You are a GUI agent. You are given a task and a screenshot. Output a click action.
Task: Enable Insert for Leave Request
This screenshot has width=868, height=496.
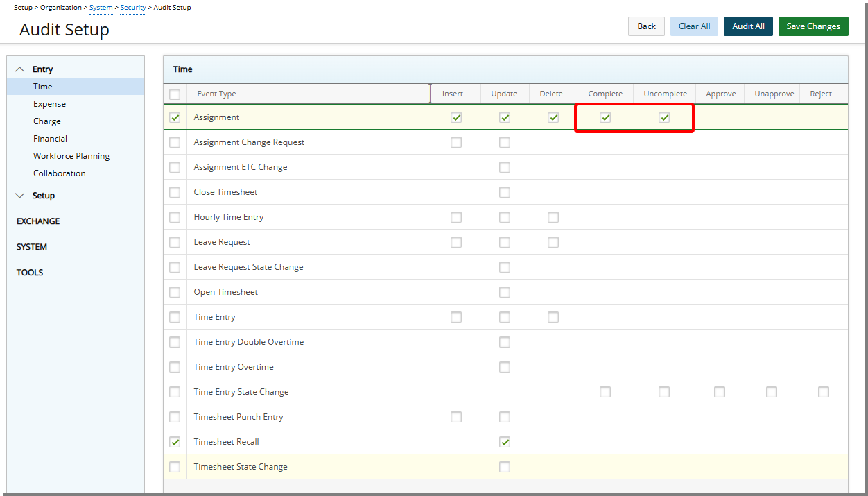click(x=455, y=242)
